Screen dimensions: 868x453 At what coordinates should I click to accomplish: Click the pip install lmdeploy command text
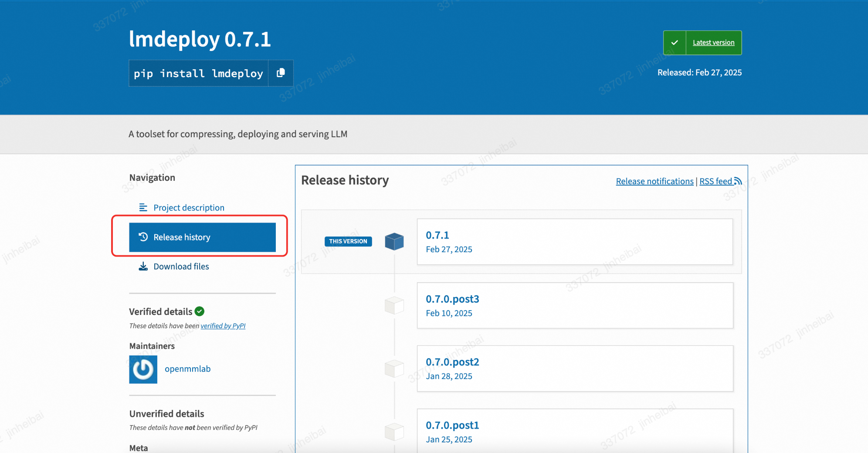(198, 73)
